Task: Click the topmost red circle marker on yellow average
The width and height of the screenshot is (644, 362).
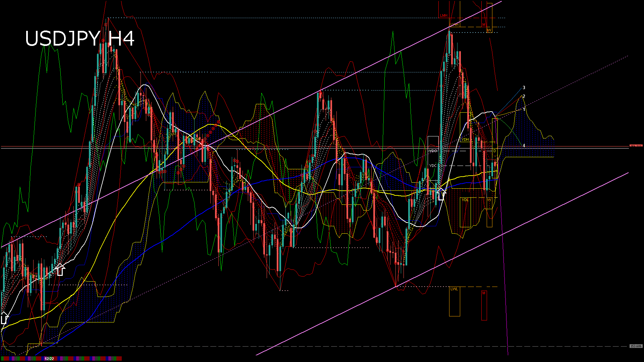Action: pyautogui.click(x=219, y=122)
